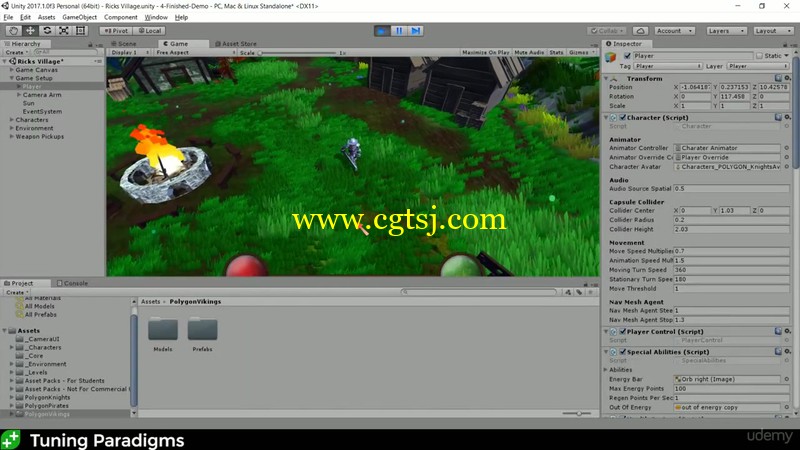This screenshot has height=450, width=800.
Task: Click Collab button
Action: pyautogui.click(x=607, y=31)
